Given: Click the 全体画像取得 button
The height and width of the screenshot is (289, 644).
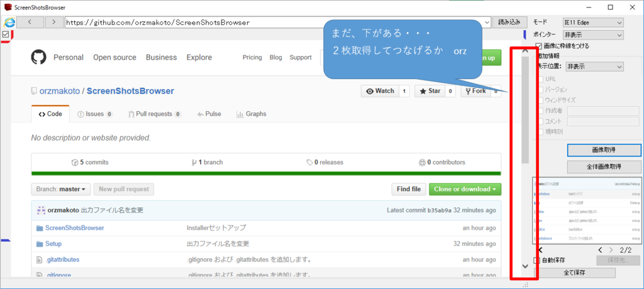Looking at the screenshot, I should click(x=604, y=166).
